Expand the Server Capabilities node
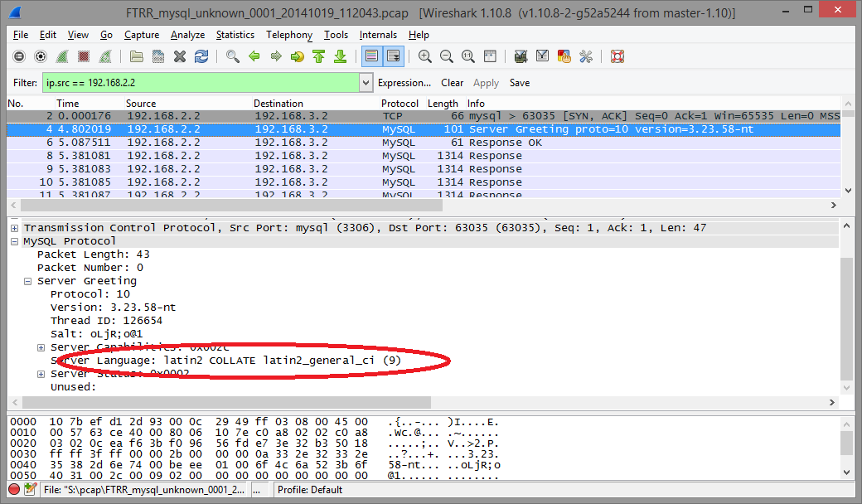This screenshot has width=862, height=504. point(41,347)
